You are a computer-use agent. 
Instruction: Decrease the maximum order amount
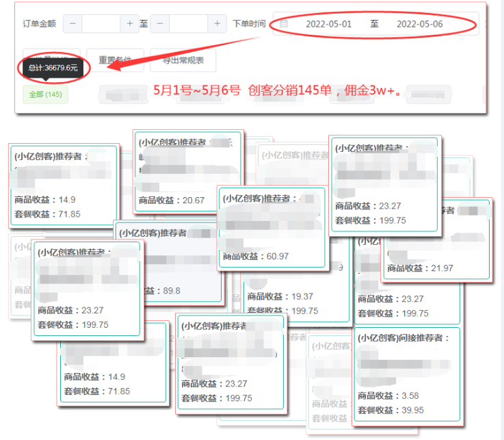(160, 23)
